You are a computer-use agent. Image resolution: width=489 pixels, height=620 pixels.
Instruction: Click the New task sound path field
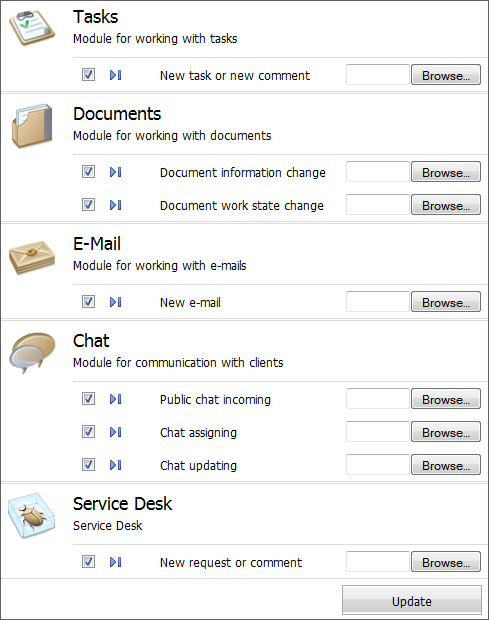point(378,75)
